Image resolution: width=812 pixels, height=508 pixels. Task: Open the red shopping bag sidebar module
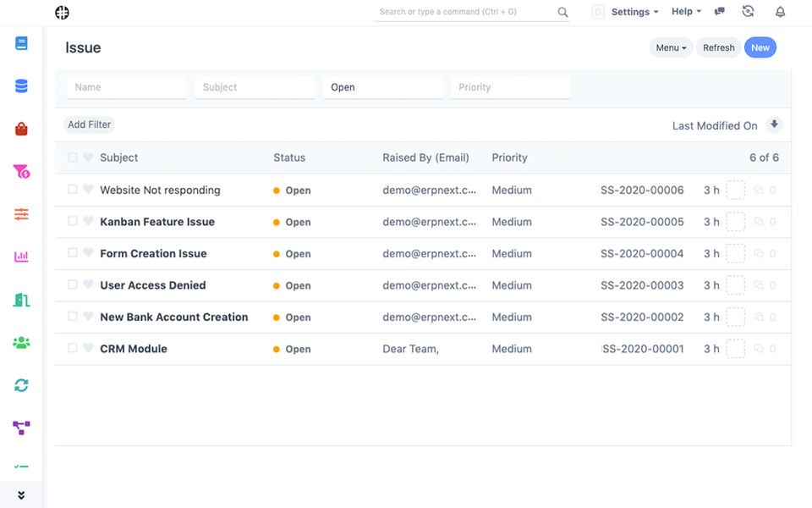[21, 129]
